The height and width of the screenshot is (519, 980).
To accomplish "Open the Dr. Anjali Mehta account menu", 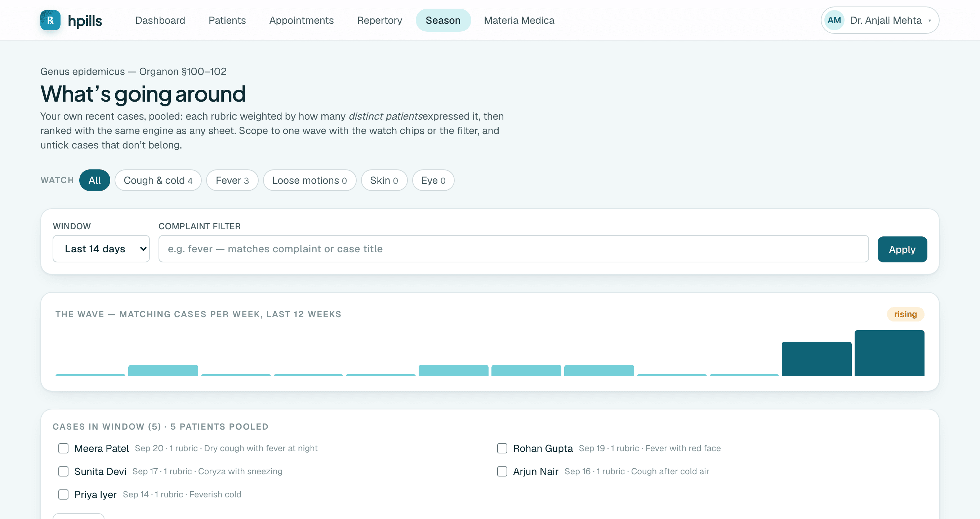I will click(879, 20).
